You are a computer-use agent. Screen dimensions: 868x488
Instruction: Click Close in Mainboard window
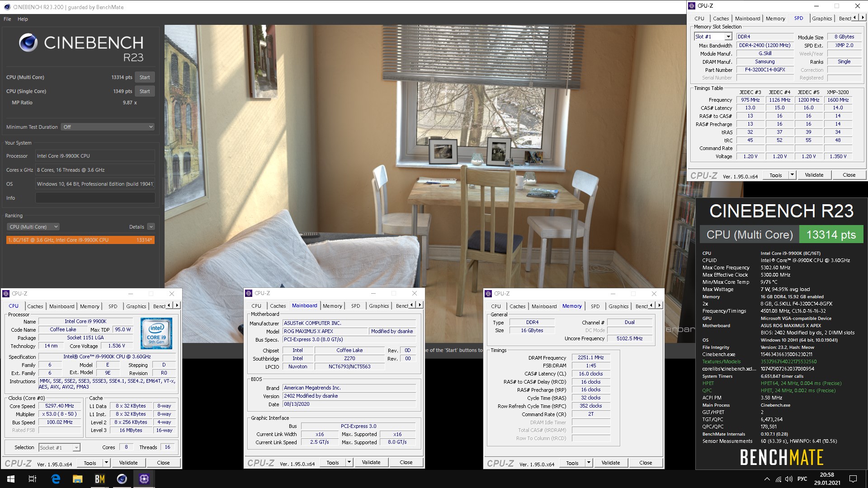(406, 462)
